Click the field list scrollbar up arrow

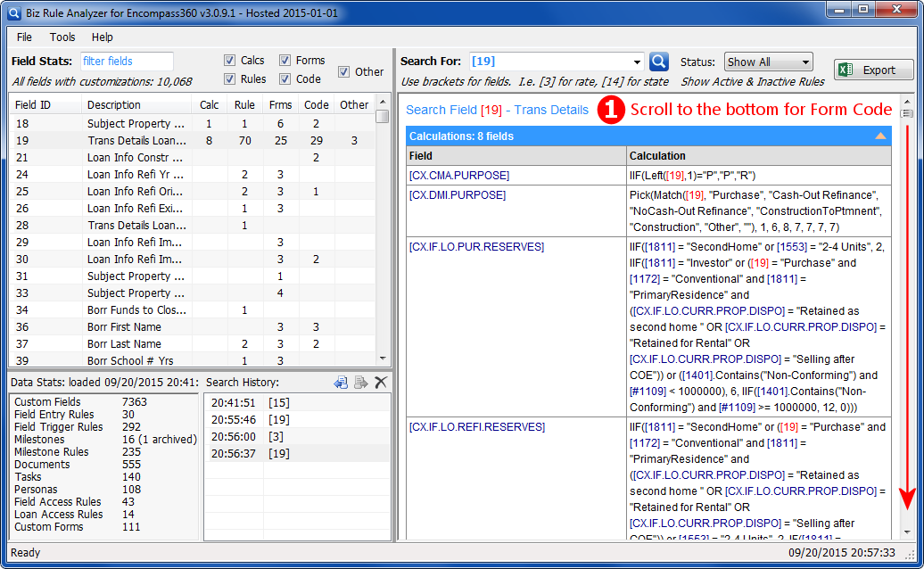pos(383,102)
